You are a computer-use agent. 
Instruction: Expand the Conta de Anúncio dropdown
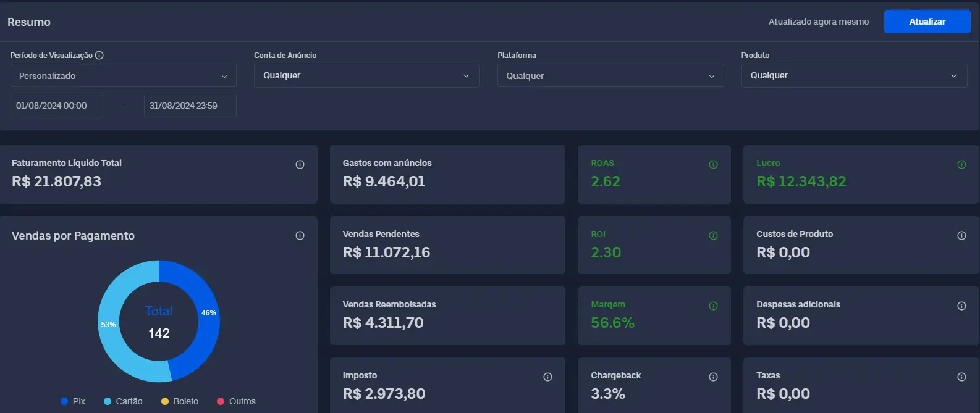click(366, 76)
